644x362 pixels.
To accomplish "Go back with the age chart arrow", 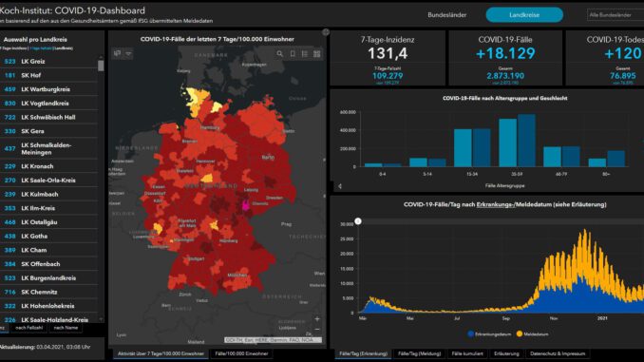I will point(340,186).
